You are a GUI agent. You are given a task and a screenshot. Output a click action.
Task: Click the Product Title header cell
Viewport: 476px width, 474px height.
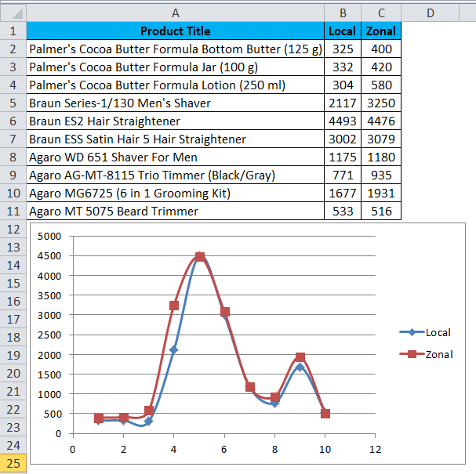pyautogui.click(x=176, y=31)
